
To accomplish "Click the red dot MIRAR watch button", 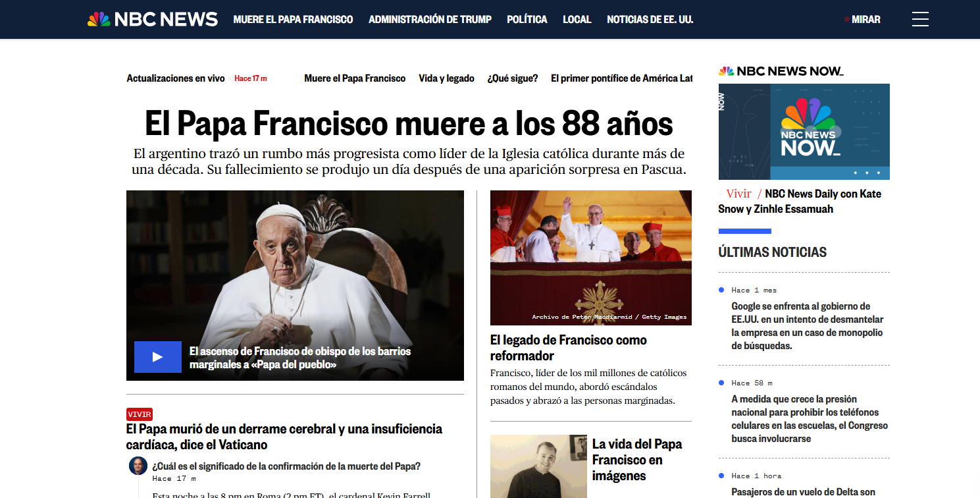I will [862, 19].
